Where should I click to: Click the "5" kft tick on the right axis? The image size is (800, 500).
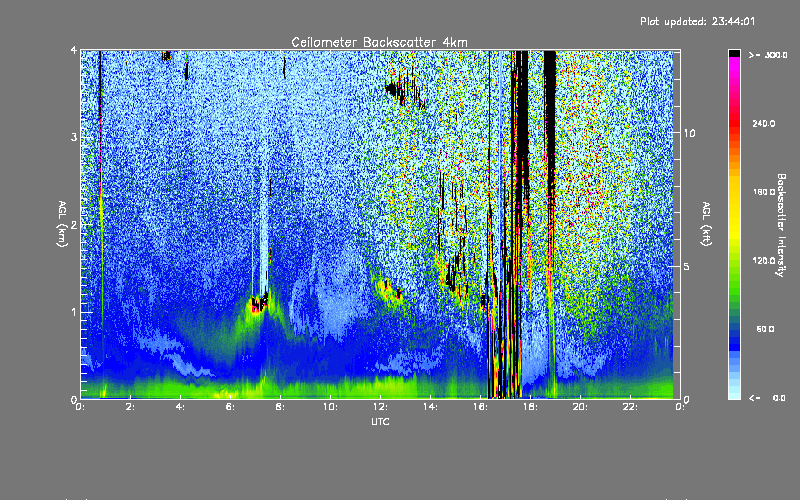[687, 266]
